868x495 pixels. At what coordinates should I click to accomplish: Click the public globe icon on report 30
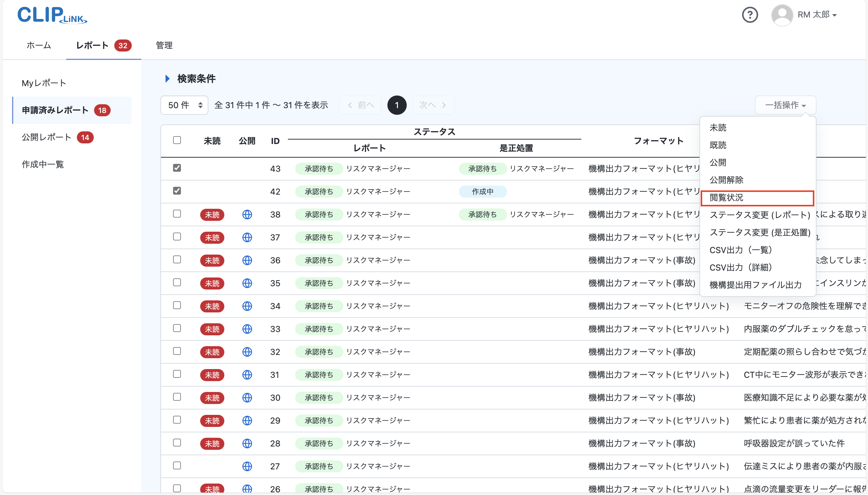click(x=247, y=397)
